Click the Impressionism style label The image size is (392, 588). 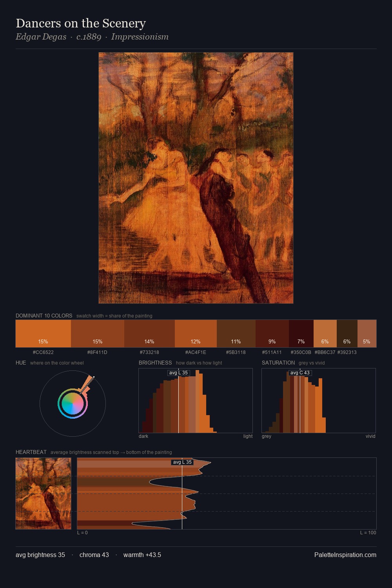point(140,37)
